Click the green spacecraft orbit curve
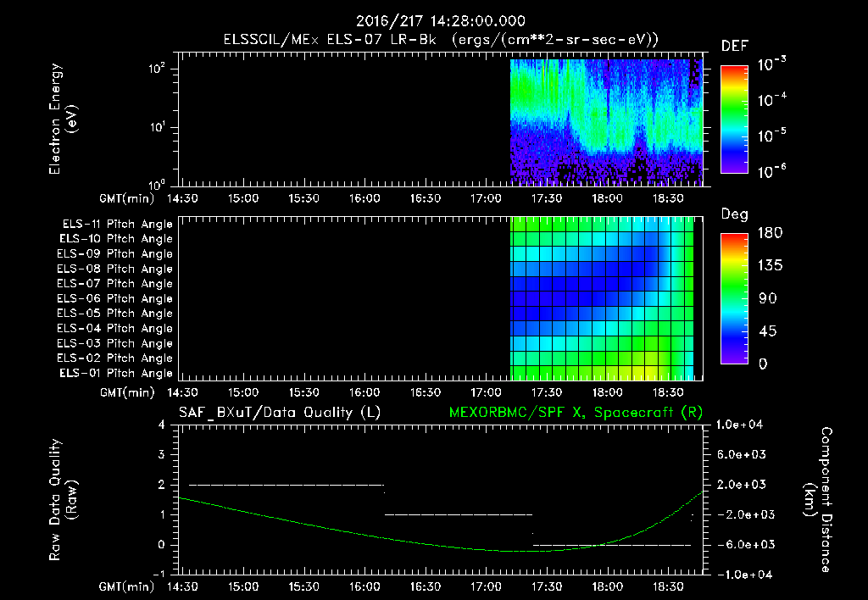The height and width of the screenshot is (600, 868). 441,546
